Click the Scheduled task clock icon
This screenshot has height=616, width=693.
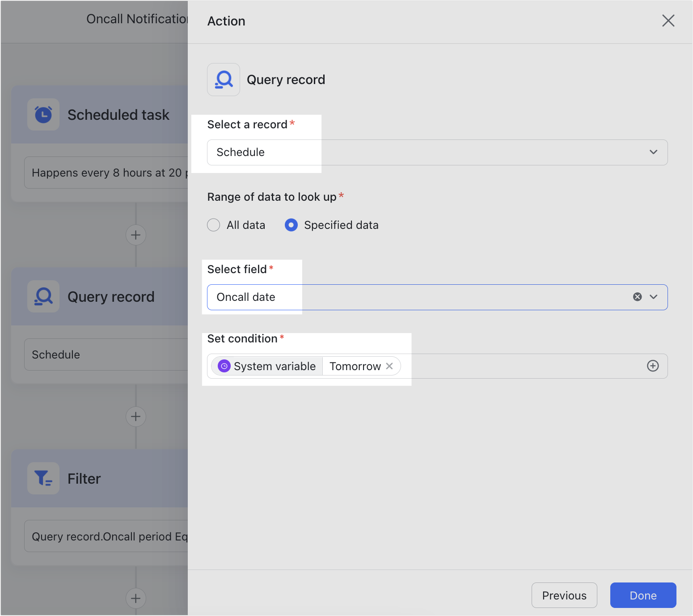coord(43,114)
